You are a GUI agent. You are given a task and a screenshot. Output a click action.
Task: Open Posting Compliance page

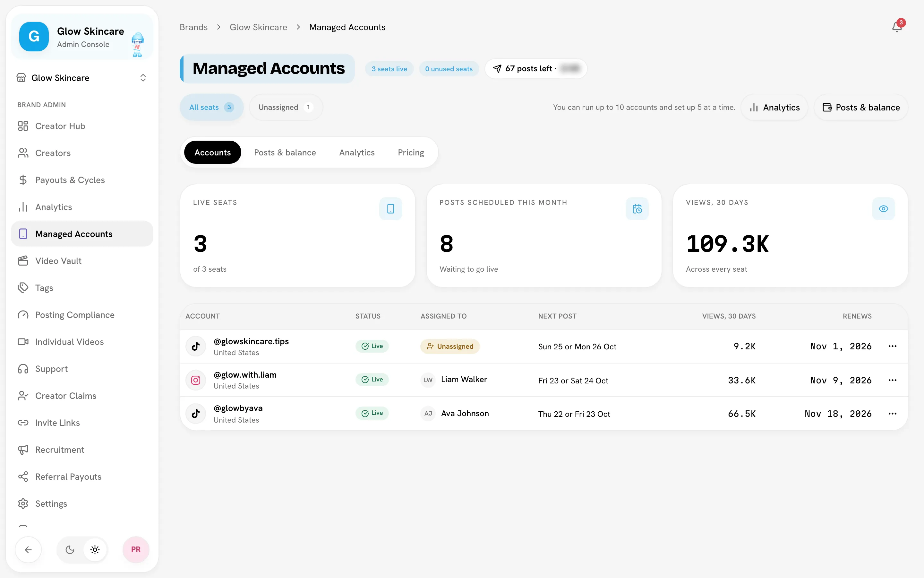(82, 315)
